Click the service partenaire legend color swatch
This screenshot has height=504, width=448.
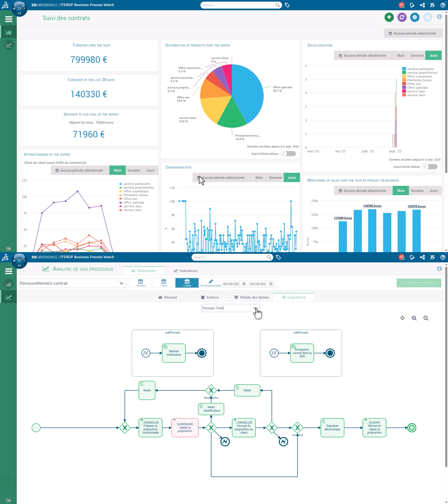[x=404, y=69]
